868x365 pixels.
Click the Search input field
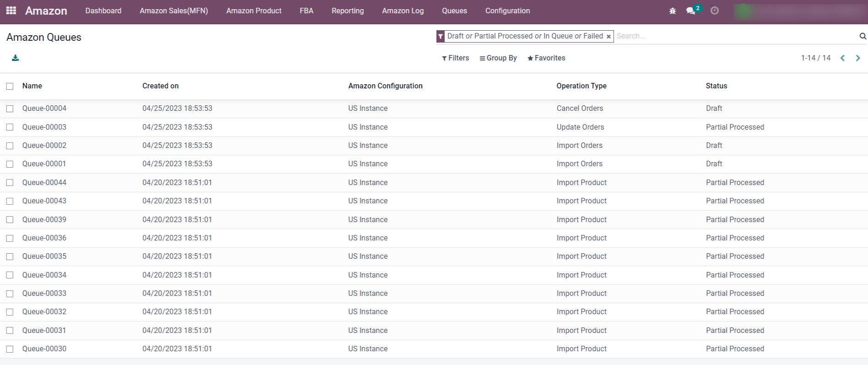point(736,36)
